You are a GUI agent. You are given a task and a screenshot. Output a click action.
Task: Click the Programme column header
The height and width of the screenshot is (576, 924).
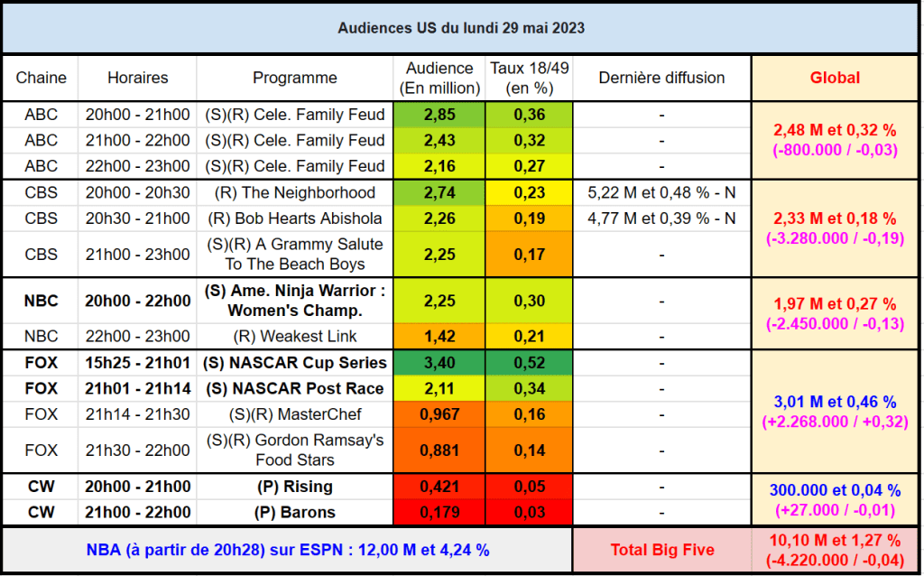pyautogui.click(x=295, y=78)
